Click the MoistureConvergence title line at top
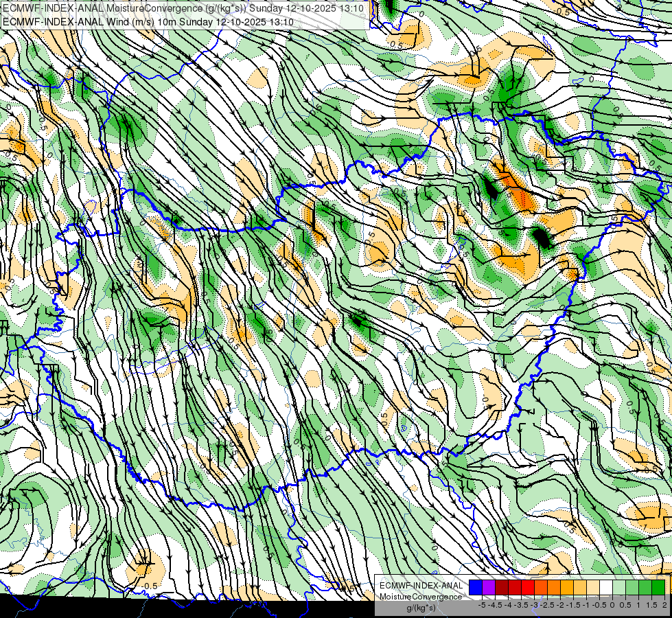Viewport: 672px width, 618px height. click(x=183, y=8)
